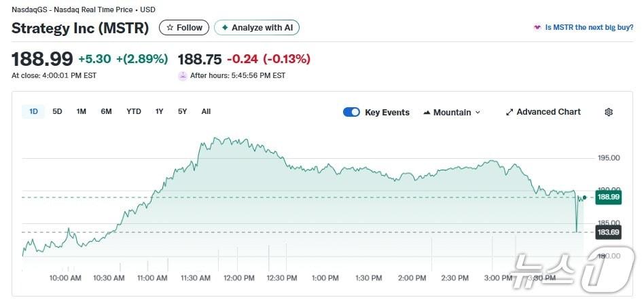Open chart settings gear icon
The image size is (644, 302).
click(x=609, y=112)
